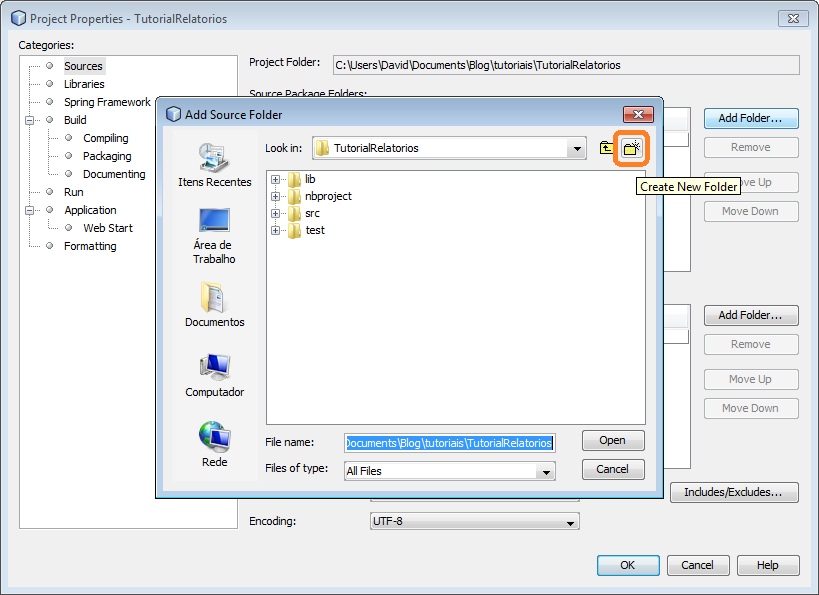The height and width of the screenshot is (595, 819).
Task: Click the Open button
Action: (612, 440)
